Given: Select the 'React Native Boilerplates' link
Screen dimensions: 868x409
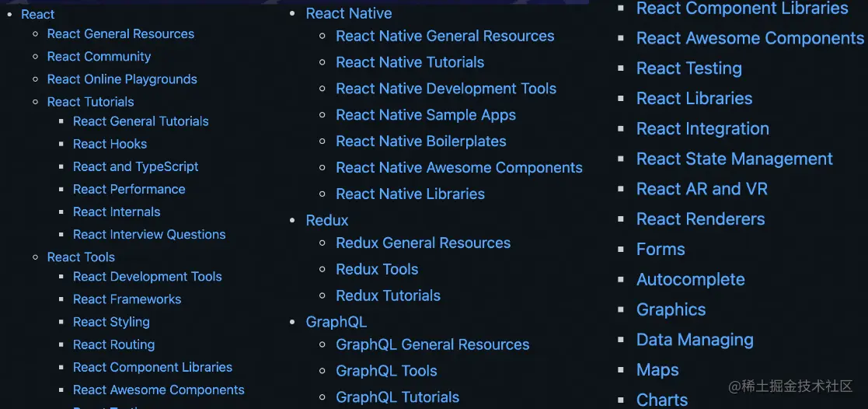Looking at the screenshot, I should 420,142.
